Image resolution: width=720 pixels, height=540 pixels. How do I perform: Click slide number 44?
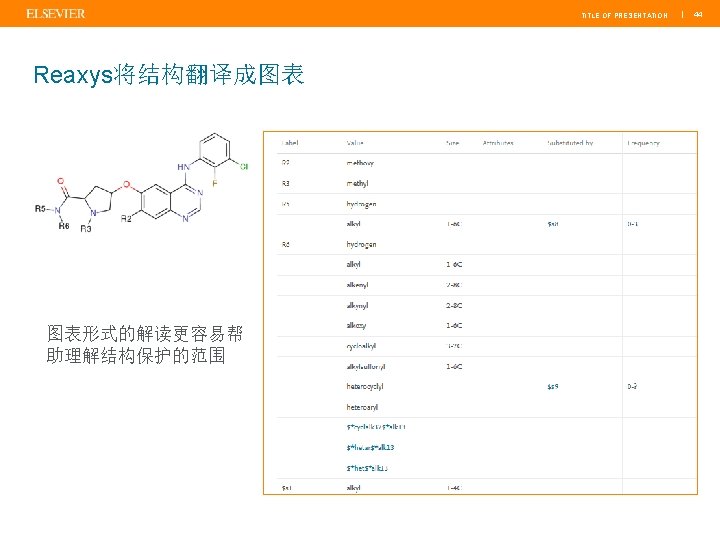coord(698,15)
